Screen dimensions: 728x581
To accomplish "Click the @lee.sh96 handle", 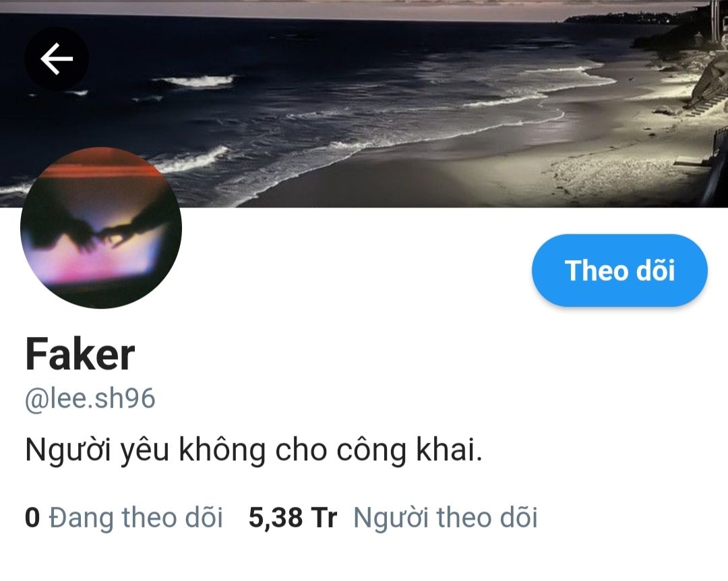I will pos(90,398).
